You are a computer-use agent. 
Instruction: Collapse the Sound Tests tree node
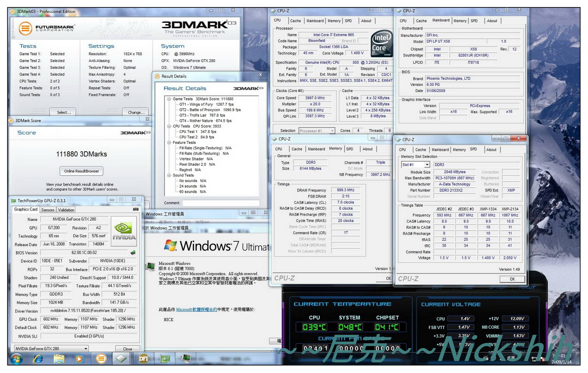[169, 175]
